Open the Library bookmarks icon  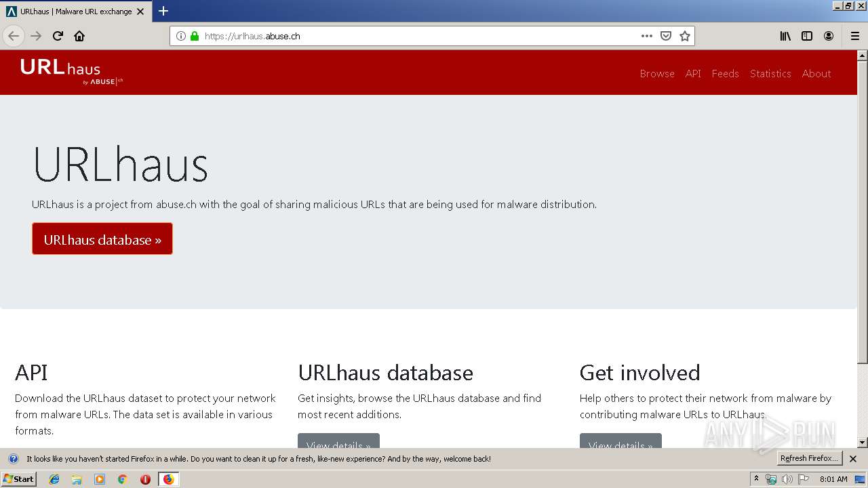coord(785,36)
